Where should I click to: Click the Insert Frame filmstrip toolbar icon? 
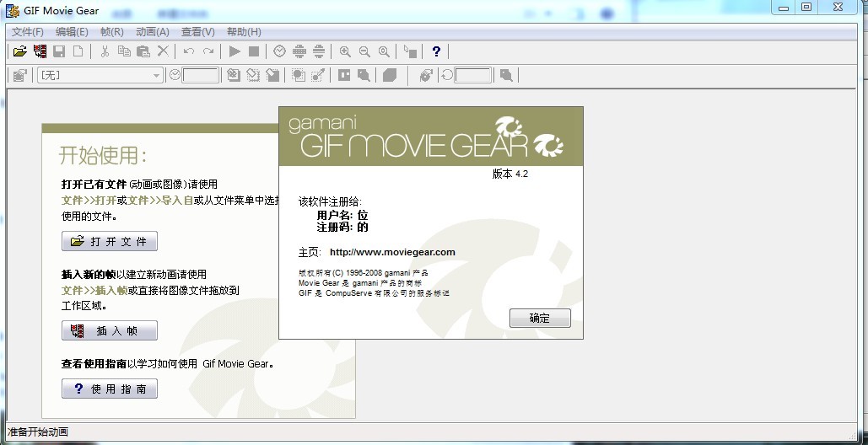pos(40,51)
